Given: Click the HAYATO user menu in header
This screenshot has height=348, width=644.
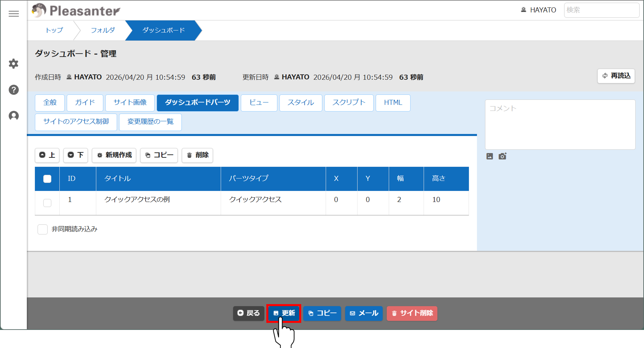Looking at the screenshot, I should click(x=538, y=10).
